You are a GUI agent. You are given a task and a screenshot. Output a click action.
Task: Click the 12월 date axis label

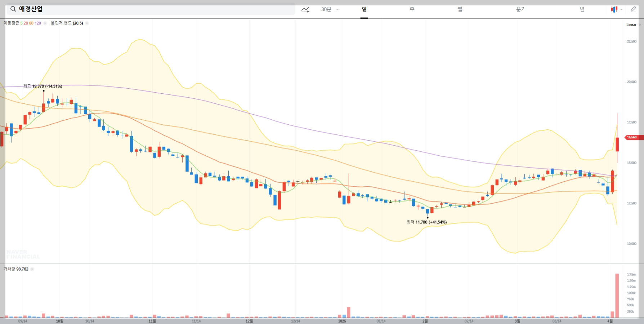249,321
